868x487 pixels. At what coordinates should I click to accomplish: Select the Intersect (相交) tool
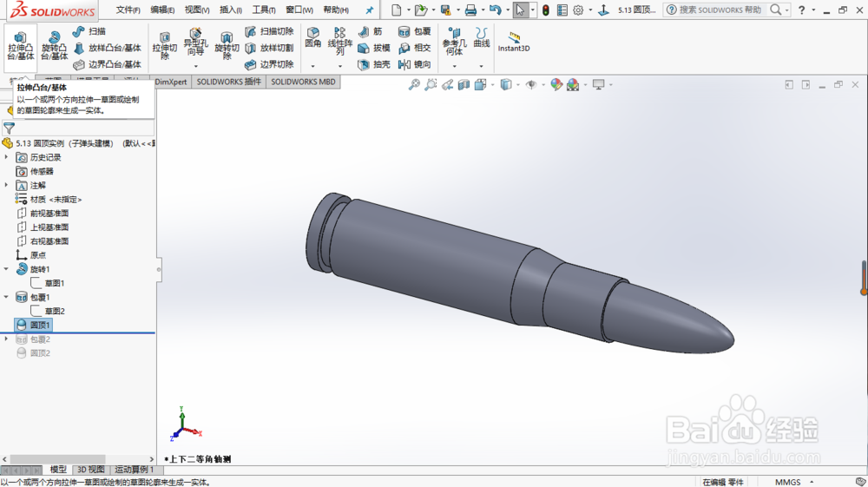click(415, 48)
